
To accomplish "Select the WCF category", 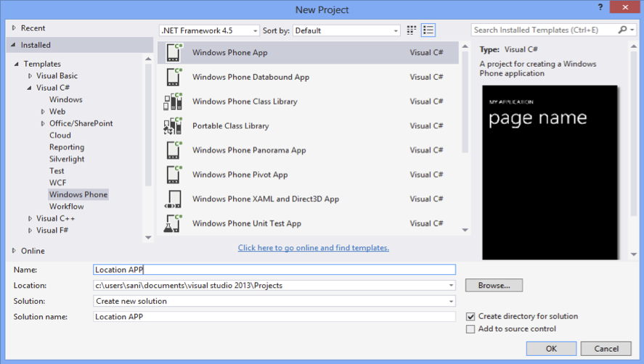I will pyautogui.click(x=57, y=183).
